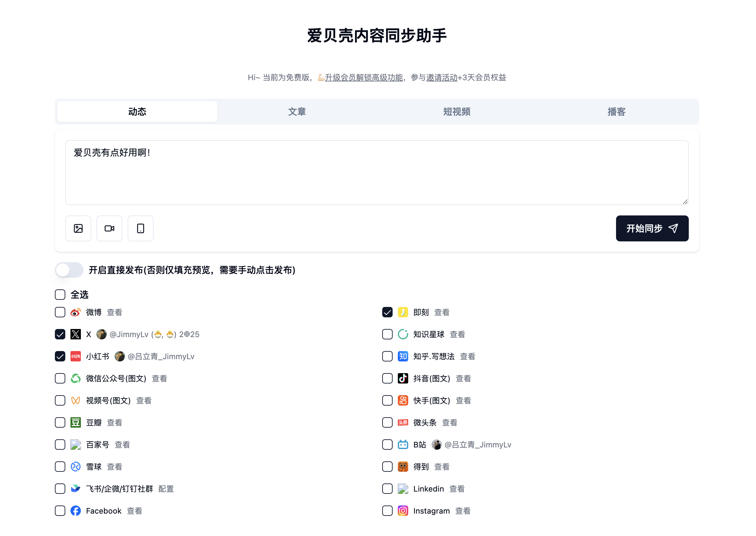The height and width of the screenshot is (536, 756).
Task: Uncheck the X platform checkbox
Action: click(60, 335)
